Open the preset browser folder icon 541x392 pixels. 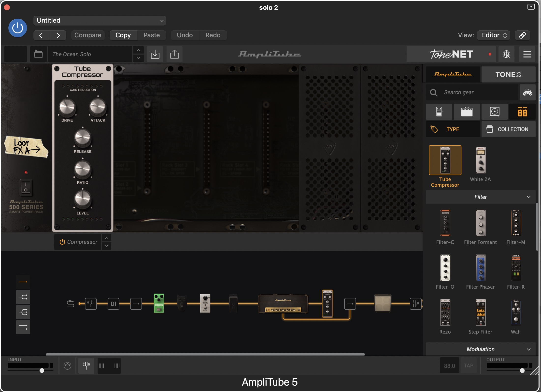(x=38, y=54)
